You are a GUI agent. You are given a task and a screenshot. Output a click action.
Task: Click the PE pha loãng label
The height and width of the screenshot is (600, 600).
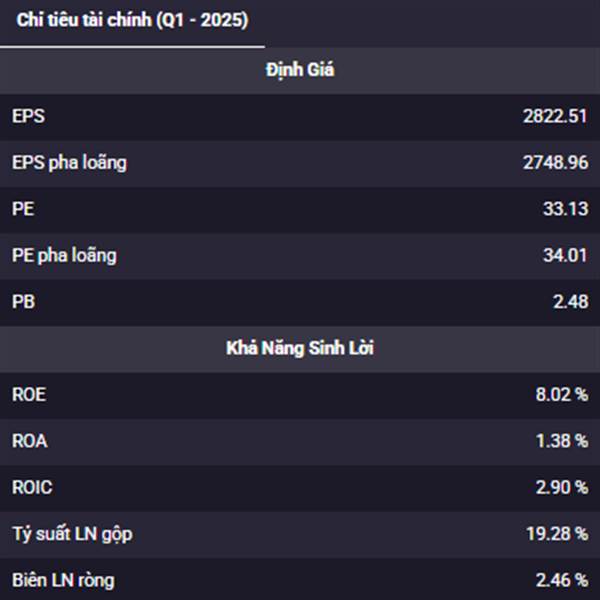(64, 256)
